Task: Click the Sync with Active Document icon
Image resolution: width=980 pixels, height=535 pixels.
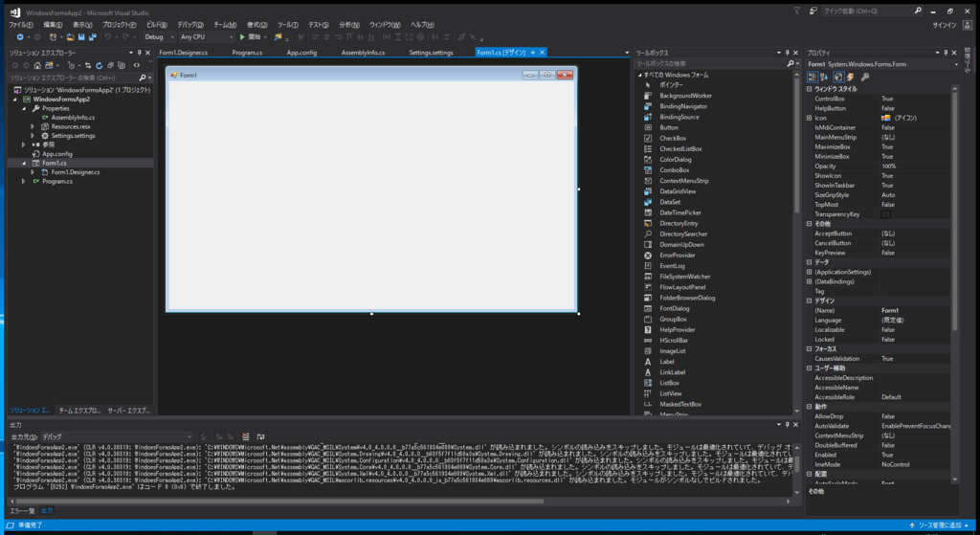Action: coord(87,65)
